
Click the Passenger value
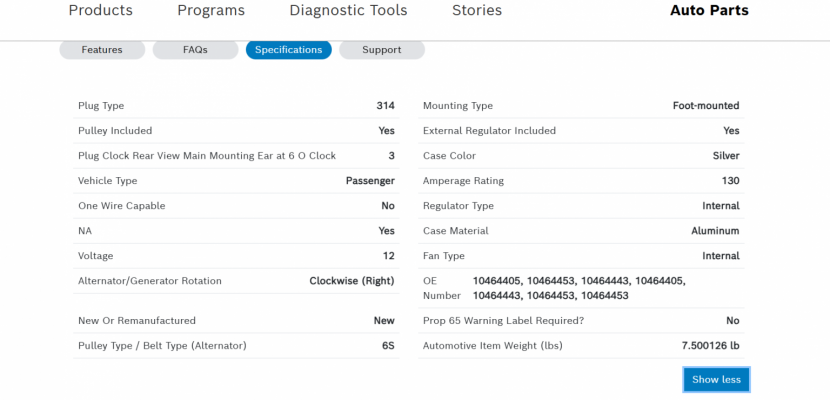(x=370, y=180)
